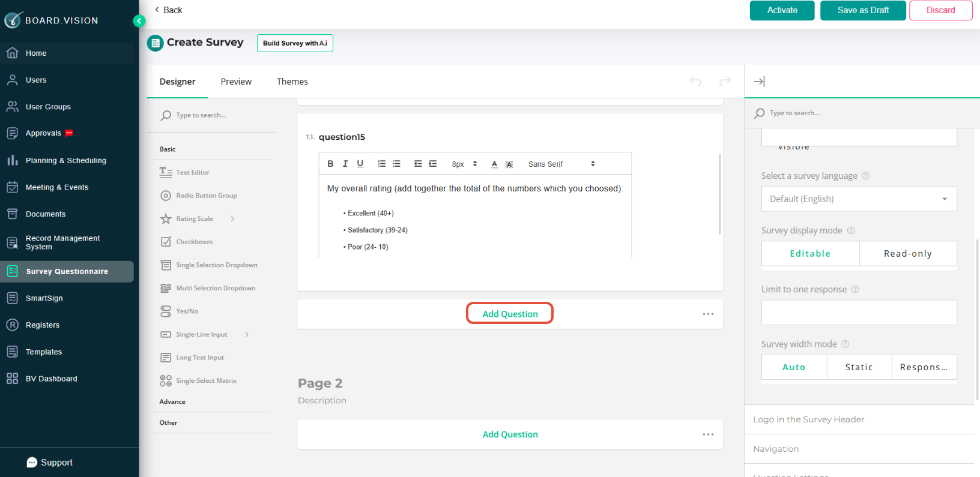Open Planning & Scheduling
The height and width of the screenshot is (477, 980).
click(67, 160)
